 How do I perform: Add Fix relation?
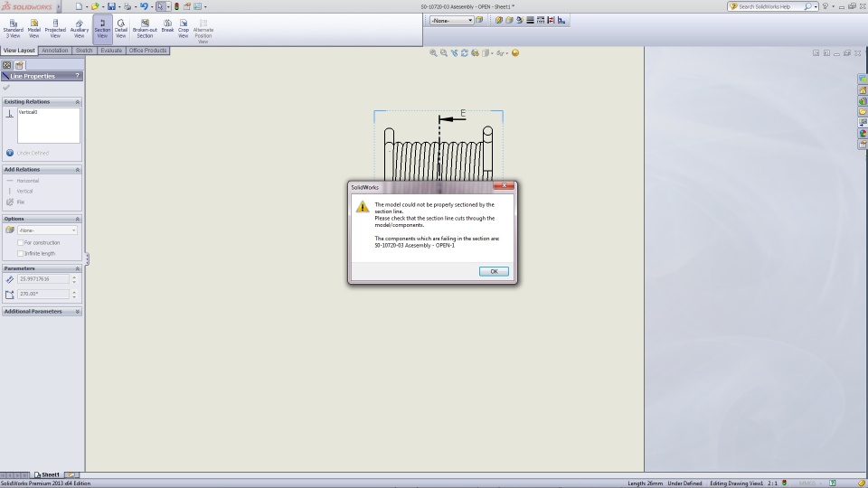pyautogui.click(x=15, y=202)
